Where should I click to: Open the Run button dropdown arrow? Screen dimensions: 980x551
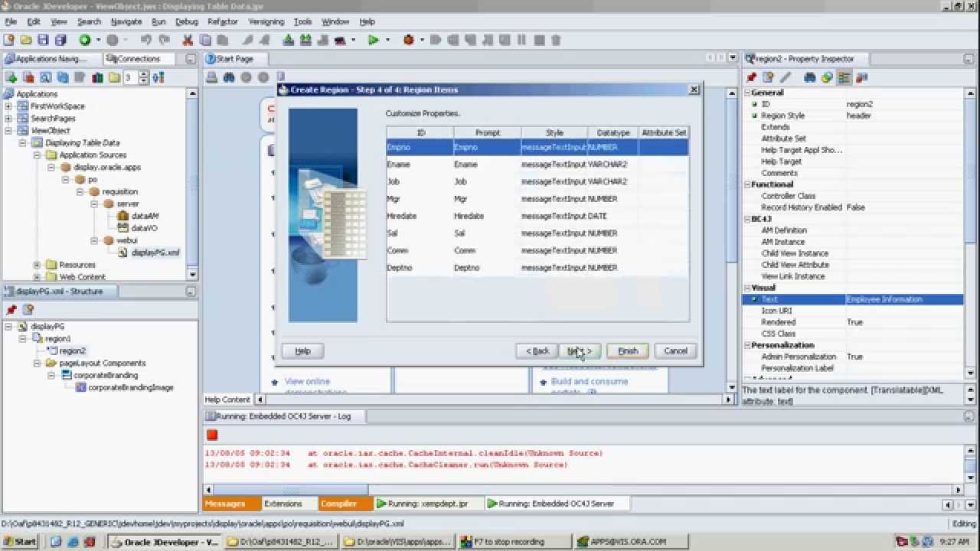387,40
